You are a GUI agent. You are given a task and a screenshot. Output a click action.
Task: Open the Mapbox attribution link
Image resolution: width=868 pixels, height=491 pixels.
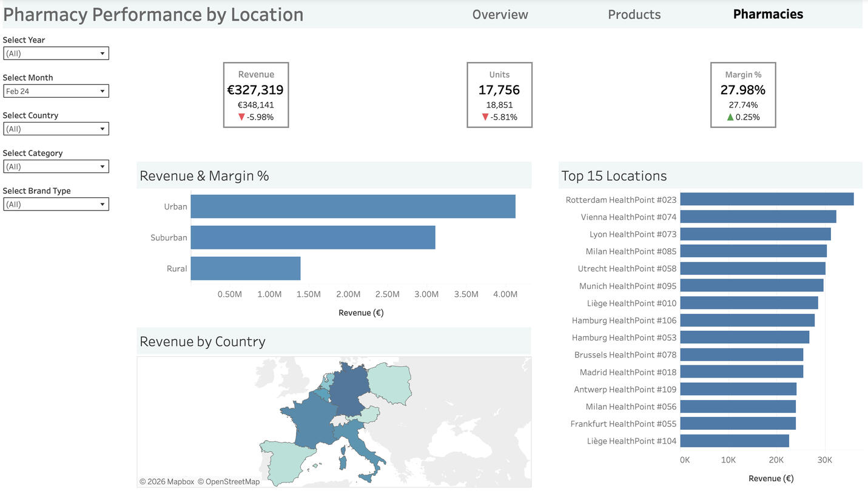point(167,481)
